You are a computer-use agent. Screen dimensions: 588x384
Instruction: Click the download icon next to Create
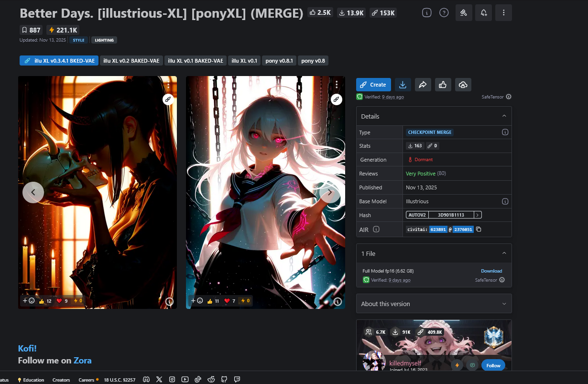point(403,85)
